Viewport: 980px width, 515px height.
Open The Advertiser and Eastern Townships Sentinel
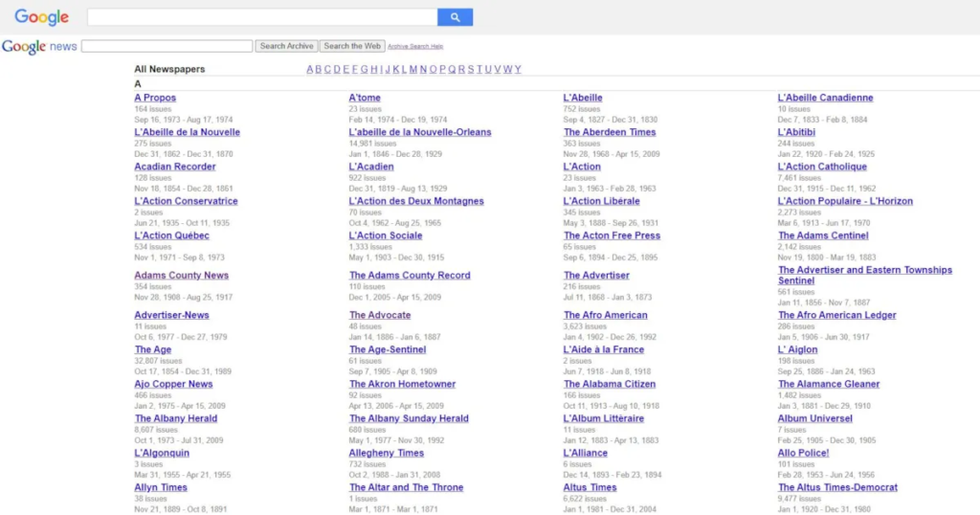click(x=865, y=275)
